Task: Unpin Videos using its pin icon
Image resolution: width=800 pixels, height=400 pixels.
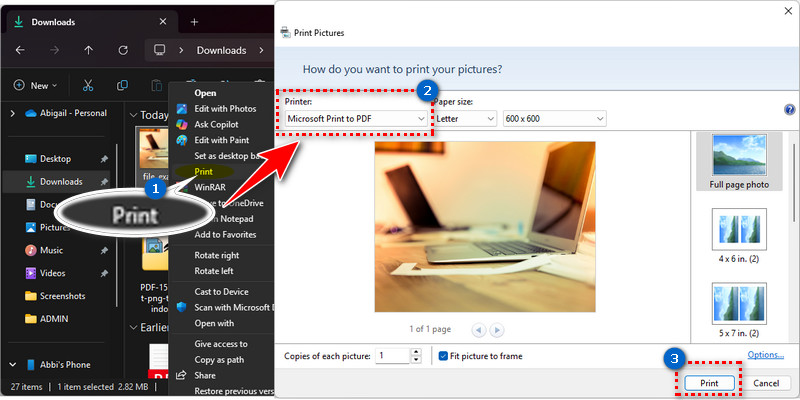Action: pos(104,273)
